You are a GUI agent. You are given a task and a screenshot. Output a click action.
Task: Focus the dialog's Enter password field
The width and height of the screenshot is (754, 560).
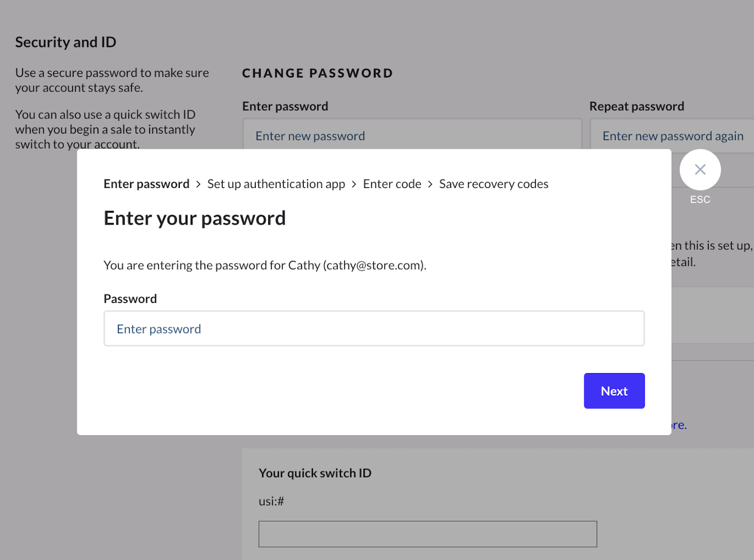point(374,328)
